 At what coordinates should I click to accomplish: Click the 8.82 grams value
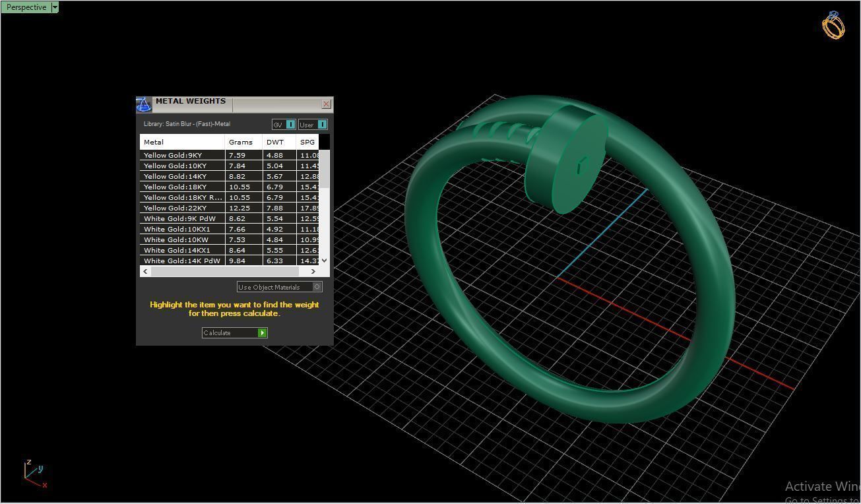point(237,176)
